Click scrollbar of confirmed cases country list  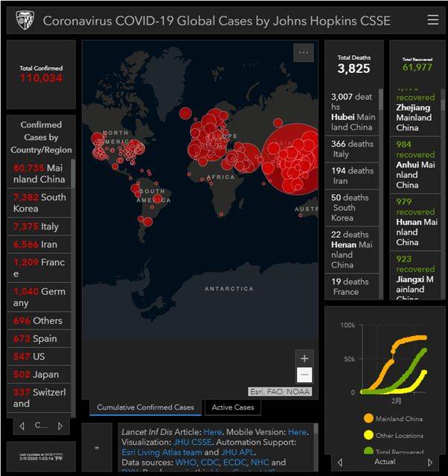pos(73,173)
